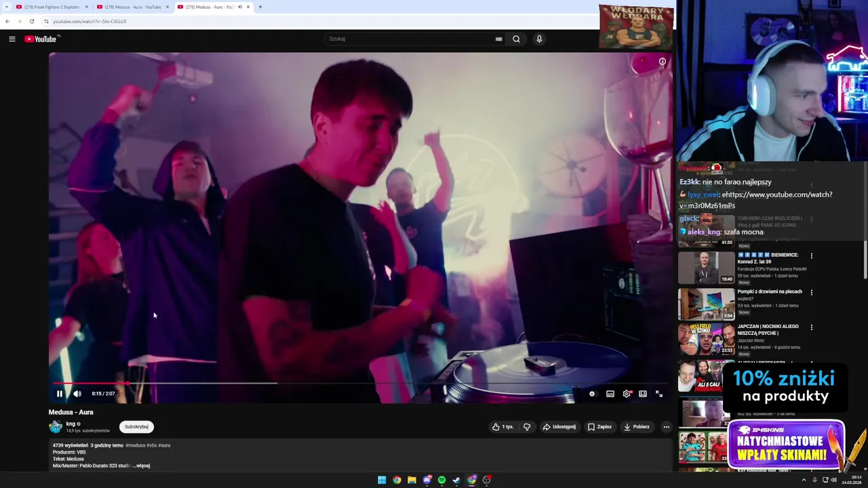Viewport: 868px width, 488px height.
Task: Download video with Pobierz button
Action: coord(637,427)
